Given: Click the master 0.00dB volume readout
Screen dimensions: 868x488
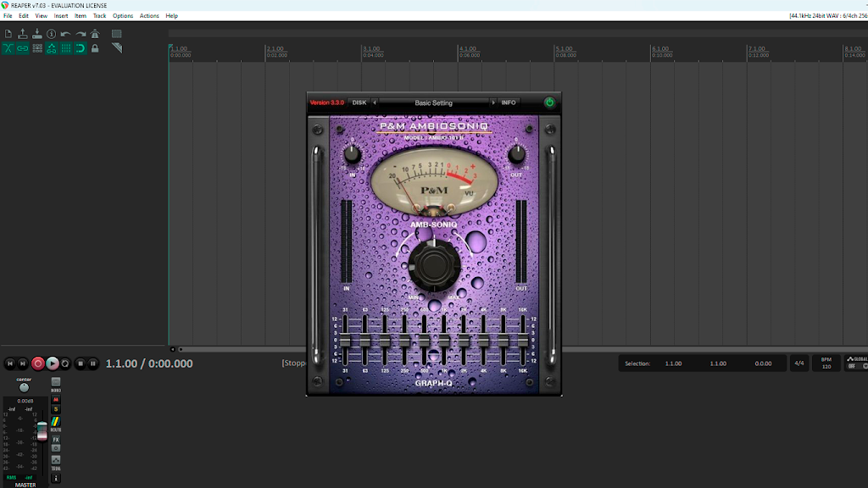Looking at the screenshot, I should [x=25, y=401].
